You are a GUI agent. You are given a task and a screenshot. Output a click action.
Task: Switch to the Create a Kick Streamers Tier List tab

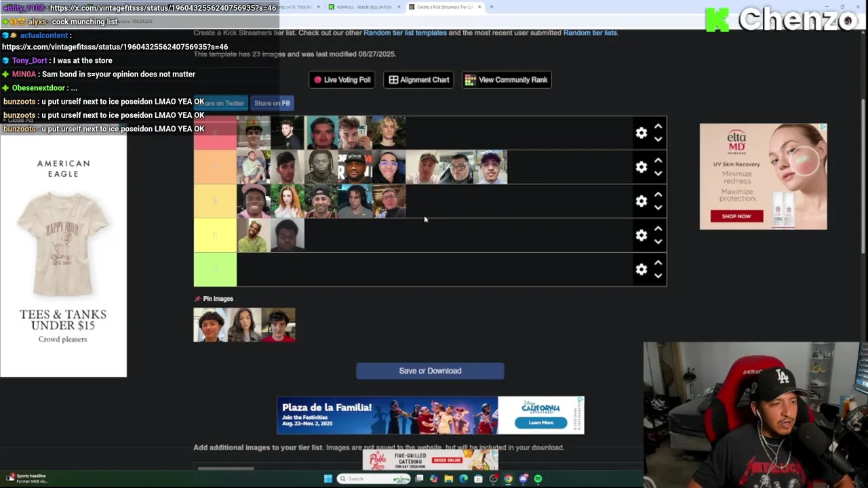(x=444, y=7)
